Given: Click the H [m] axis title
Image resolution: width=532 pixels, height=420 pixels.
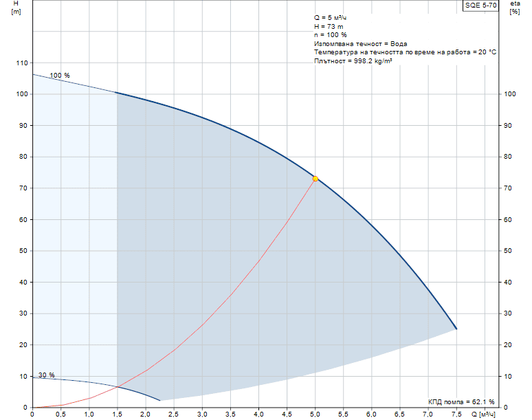Looking at the screenshot, I should [16, 9].
